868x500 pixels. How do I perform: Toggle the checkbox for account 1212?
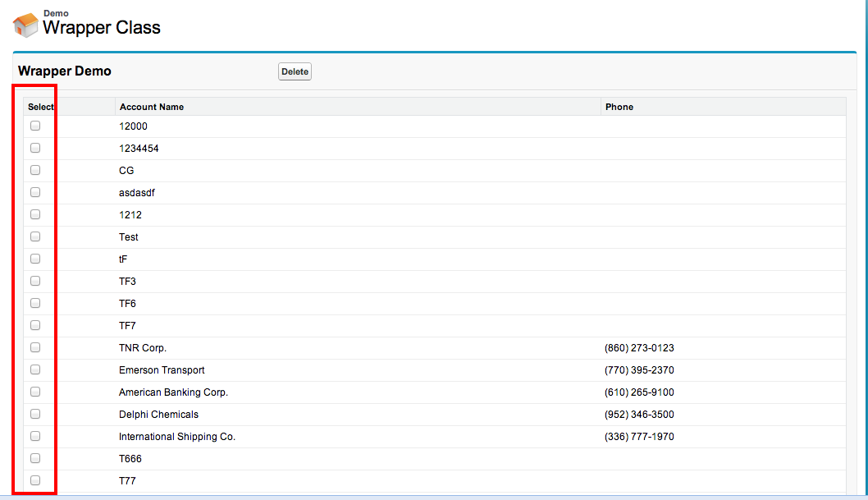point(35,214)
